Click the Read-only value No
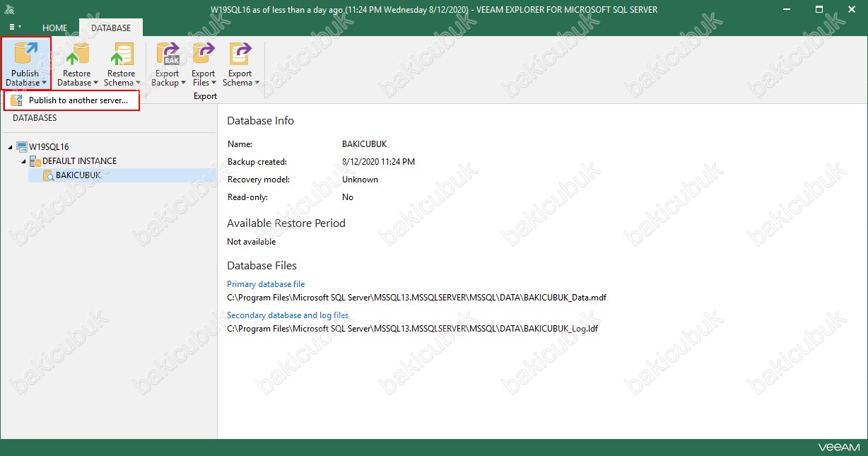868x456 pixels. point(348,197)
